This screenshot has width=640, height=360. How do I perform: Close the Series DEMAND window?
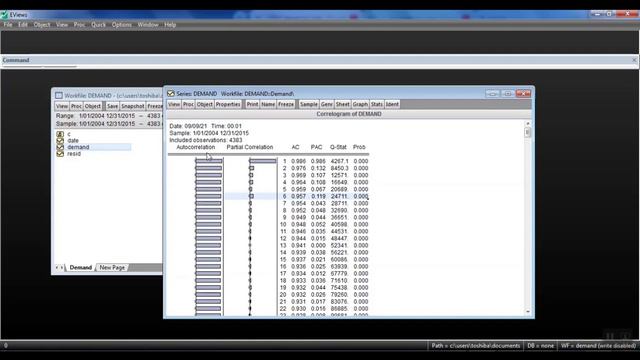tap(523, 93)
